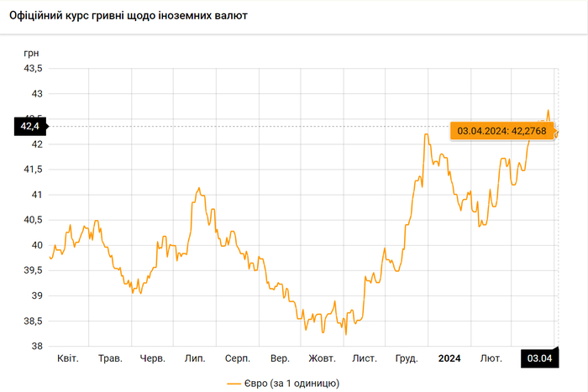Click the Квіт. x-axis label
Screen dimensions: 588x392
[67, 358]
